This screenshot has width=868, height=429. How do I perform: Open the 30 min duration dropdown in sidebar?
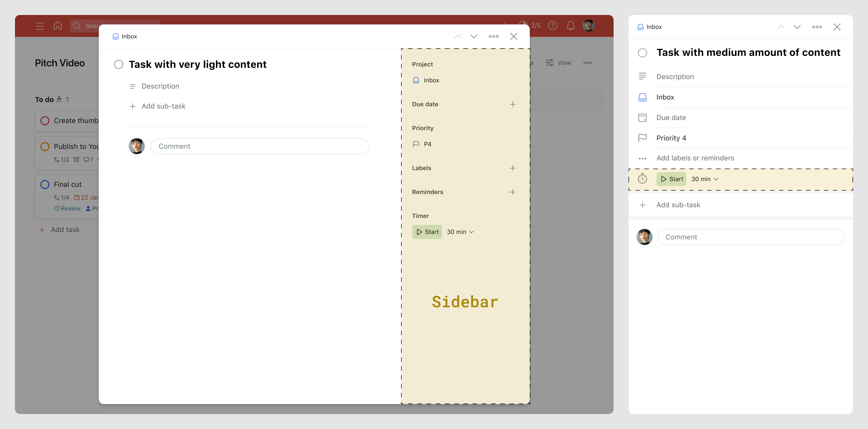point(460,232)
